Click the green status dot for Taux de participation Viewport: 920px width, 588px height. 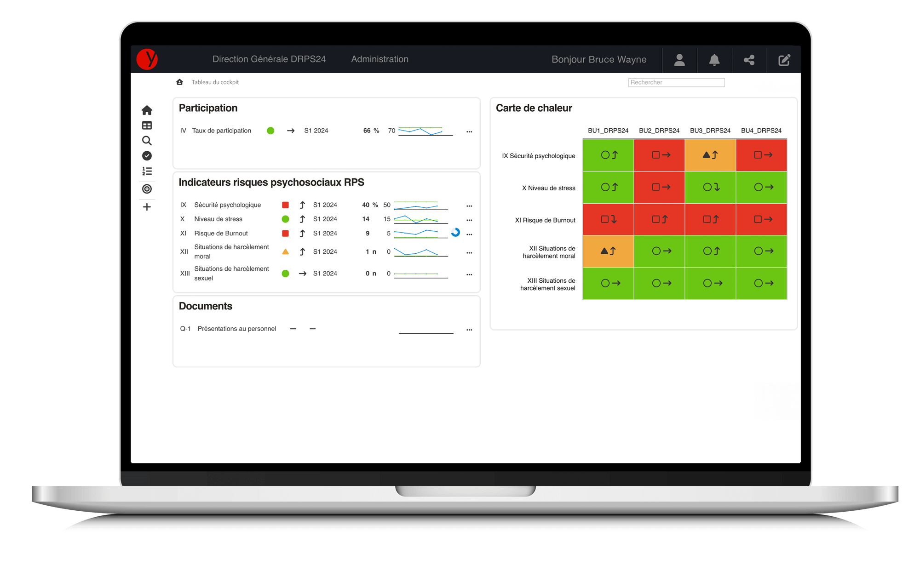coord(270,131)
